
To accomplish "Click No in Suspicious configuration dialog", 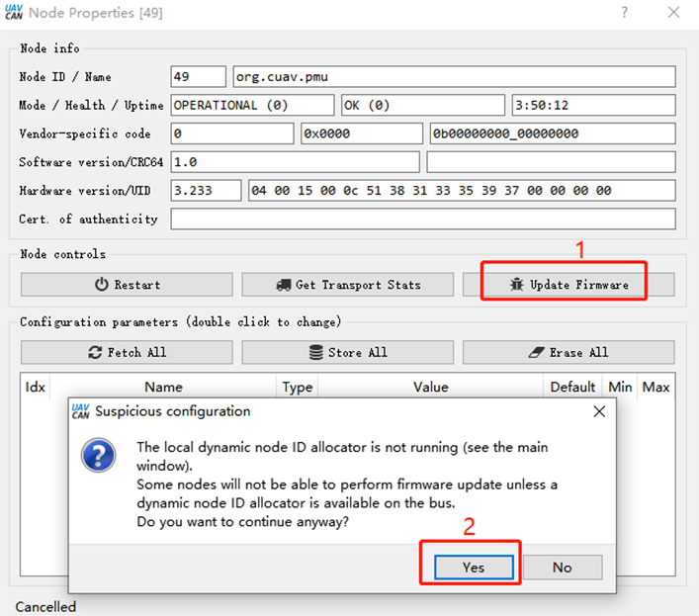I will tap(562, 567).
